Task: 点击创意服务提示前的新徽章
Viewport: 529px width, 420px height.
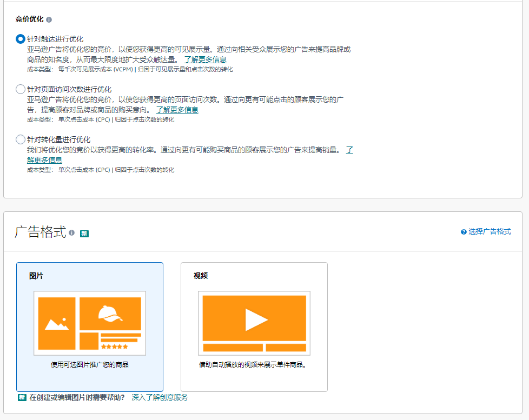Action: pyautogui.click(x=22, y=397)
